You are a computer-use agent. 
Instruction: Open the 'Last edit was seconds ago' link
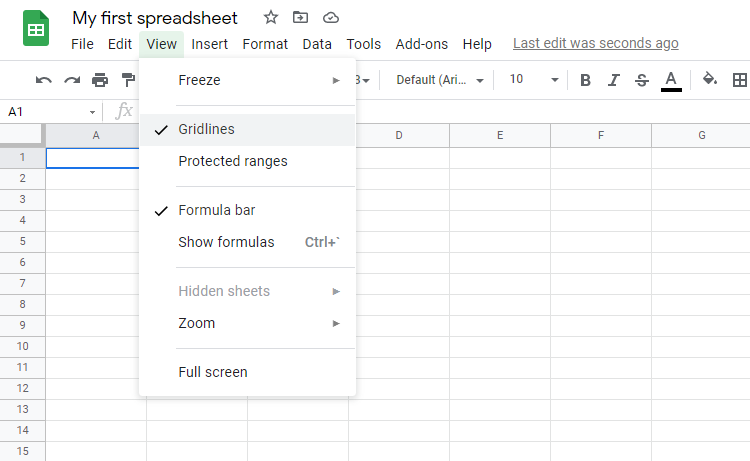pyautogui.click(x=595, y=44)
